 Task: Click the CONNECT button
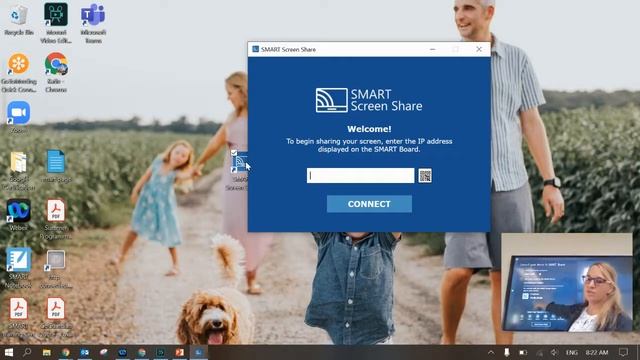[x=369, y=204]
